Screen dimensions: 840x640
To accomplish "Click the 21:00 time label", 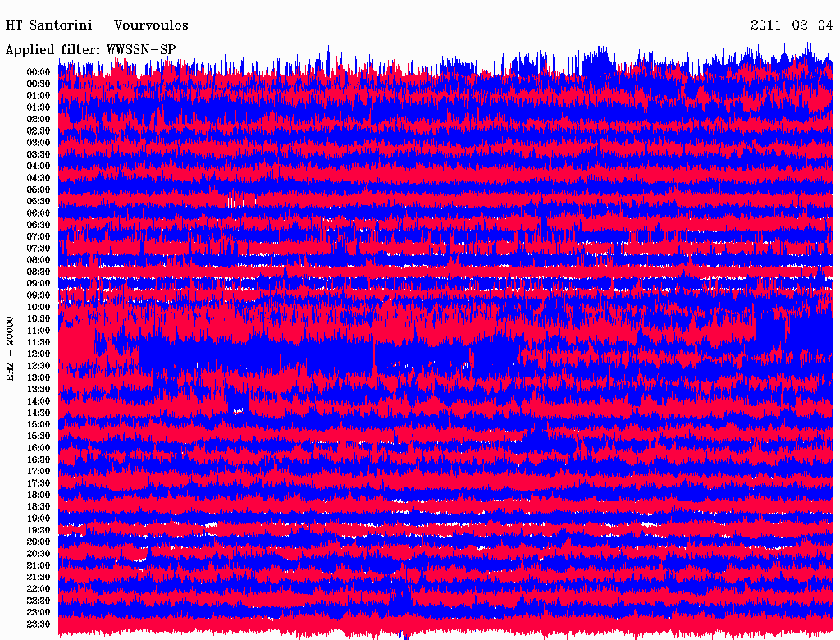I will (x=39, y=565).
